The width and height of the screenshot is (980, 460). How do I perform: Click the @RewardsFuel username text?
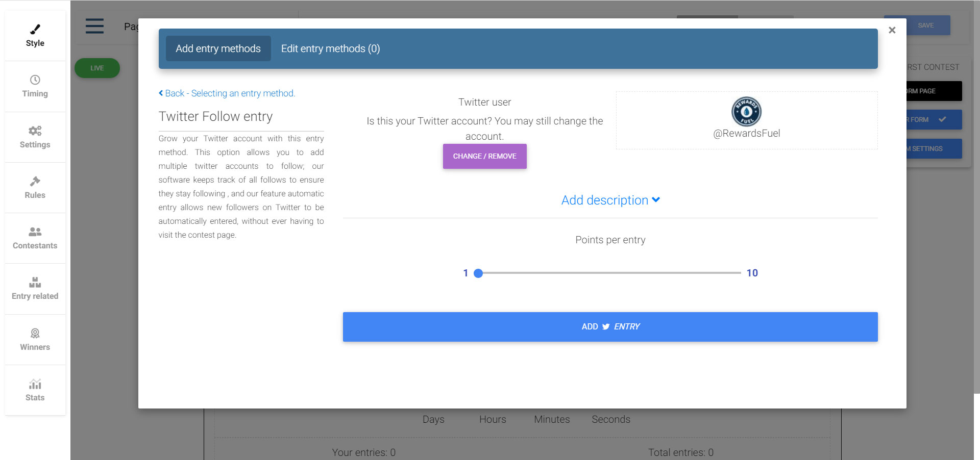coord(746,134)
